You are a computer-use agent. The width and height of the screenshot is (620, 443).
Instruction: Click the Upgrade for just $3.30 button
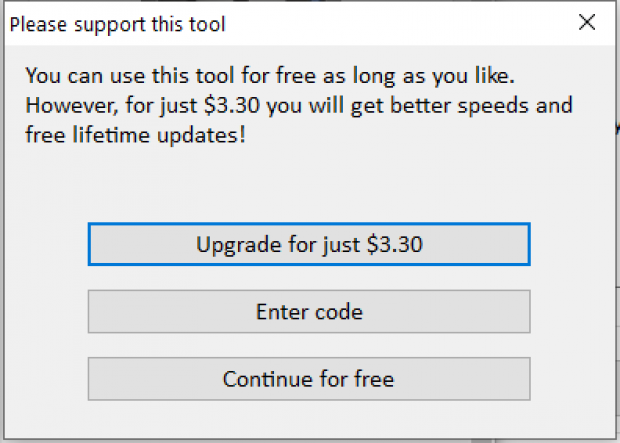coord(309,244)
